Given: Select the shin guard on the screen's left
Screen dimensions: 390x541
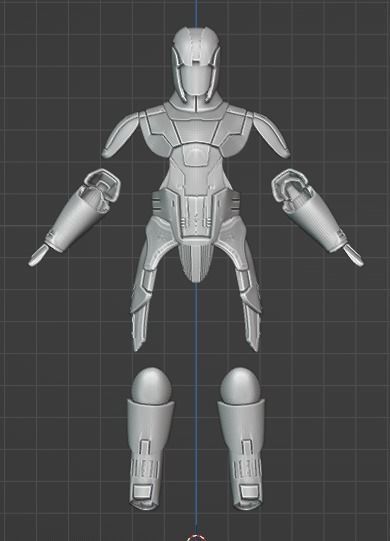Looking at the screenshot, I should [148, 455].
